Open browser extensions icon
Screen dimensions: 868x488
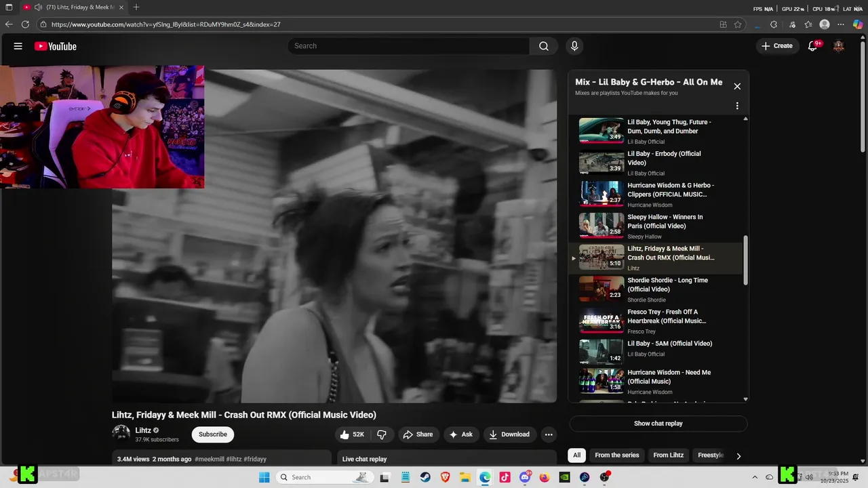pyautogui.click(x=774, y=24)
